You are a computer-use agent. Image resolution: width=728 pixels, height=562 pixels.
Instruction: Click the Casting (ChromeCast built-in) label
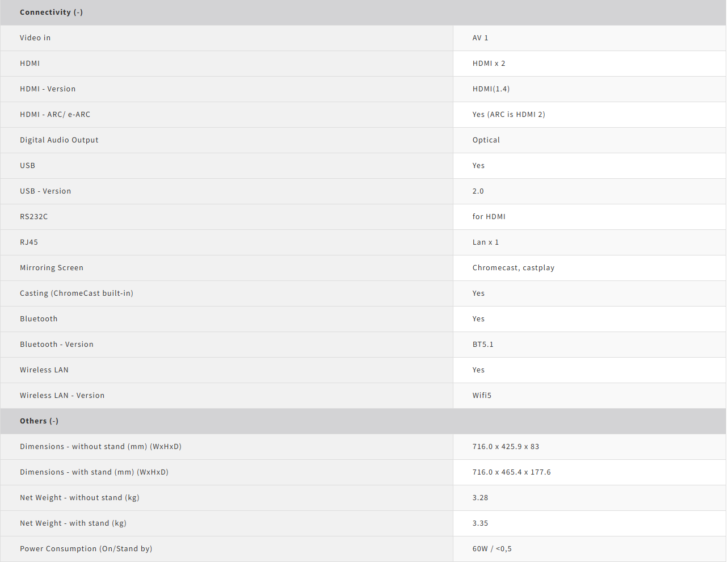[77, 293]
